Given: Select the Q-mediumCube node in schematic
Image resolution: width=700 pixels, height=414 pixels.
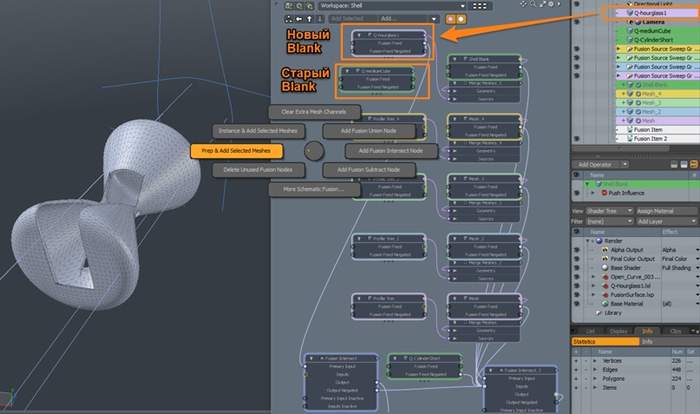Looking at the screenshot, I should coord(376,71).
